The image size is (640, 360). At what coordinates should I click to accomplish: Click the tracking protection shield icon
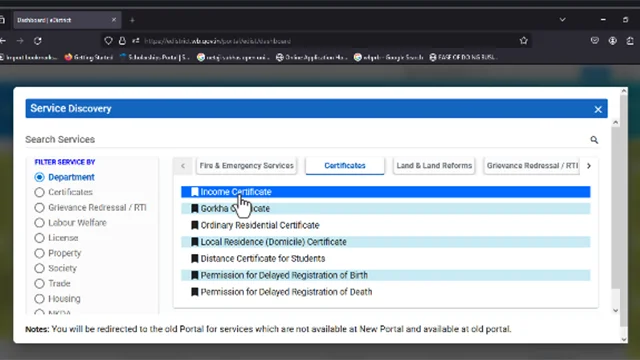108,41
